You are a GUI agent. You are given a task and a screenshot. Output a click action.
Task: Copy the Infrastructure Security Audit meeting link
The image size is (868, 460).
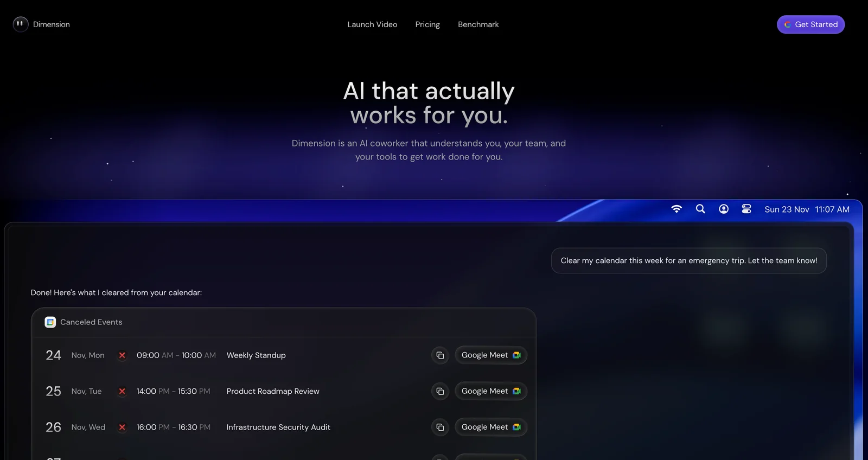(440, 427)
